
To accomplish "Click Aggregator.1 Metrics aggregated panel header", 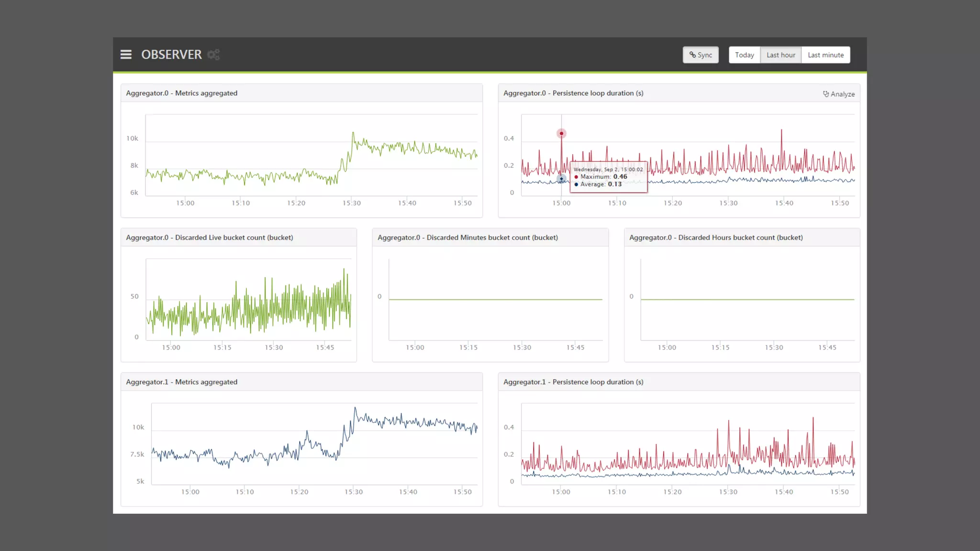I will click(x=182, y=382).
